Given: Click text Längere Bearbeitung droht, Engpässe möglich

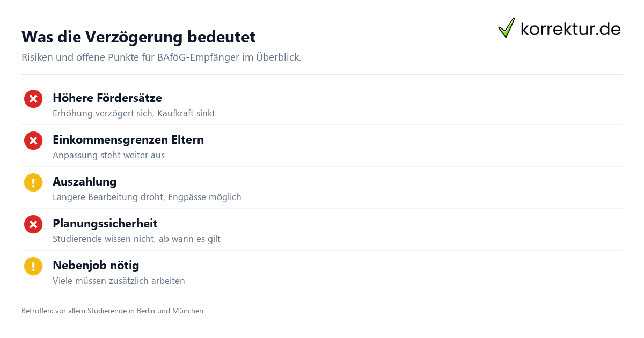Looking at the screenshot, I should pyautogui.click(x=147, y=197).
